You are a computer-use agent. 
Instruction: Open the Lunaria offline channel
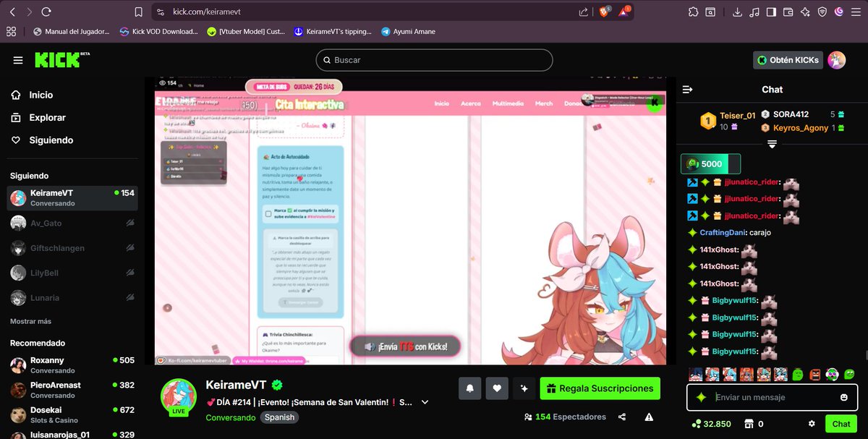tap(72, 297)
